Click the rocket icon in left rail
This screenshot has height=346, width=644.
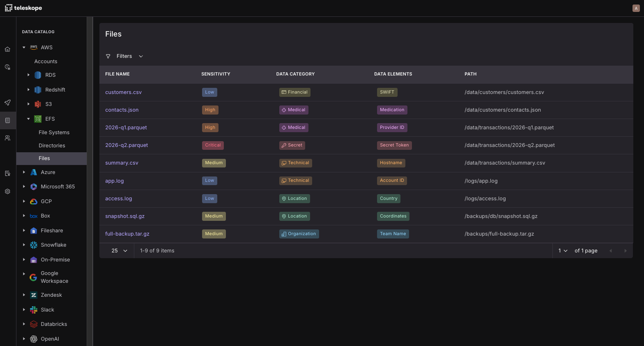point(7,103)
